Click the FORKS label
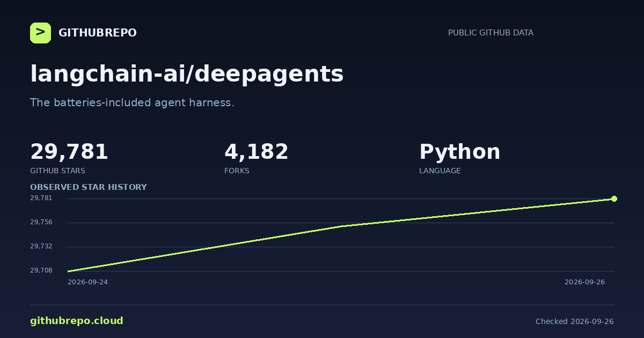This screenshot has height=338, width=644. click(x=237, y=171)
